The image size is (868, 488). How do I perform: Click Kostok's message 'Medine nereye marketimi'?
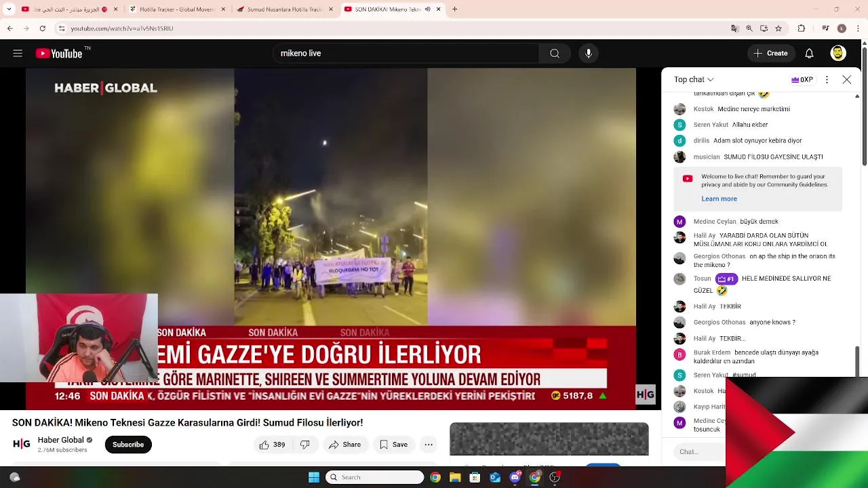(753, 109)
